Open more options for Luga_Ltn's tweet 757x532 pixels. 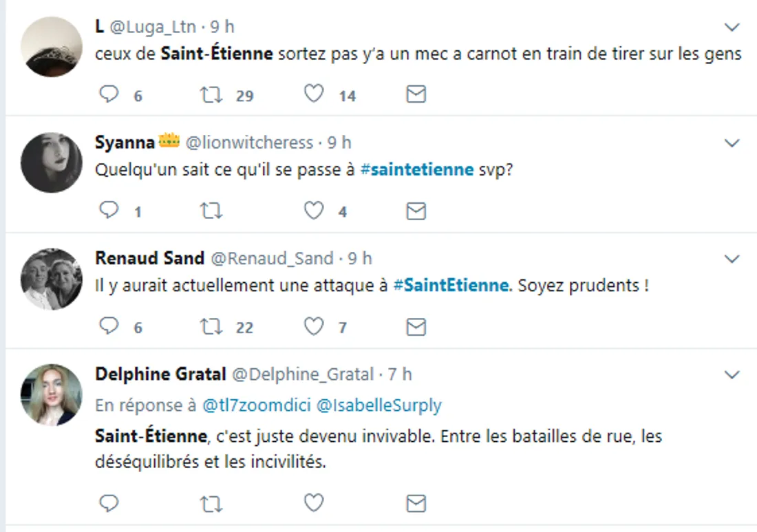click(x=732, y=28)
